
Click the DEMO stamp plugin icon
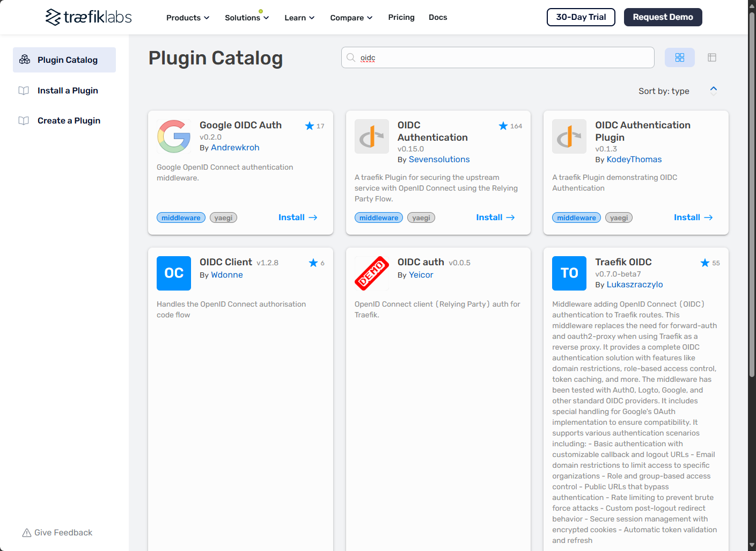click(x=372, y=273)
